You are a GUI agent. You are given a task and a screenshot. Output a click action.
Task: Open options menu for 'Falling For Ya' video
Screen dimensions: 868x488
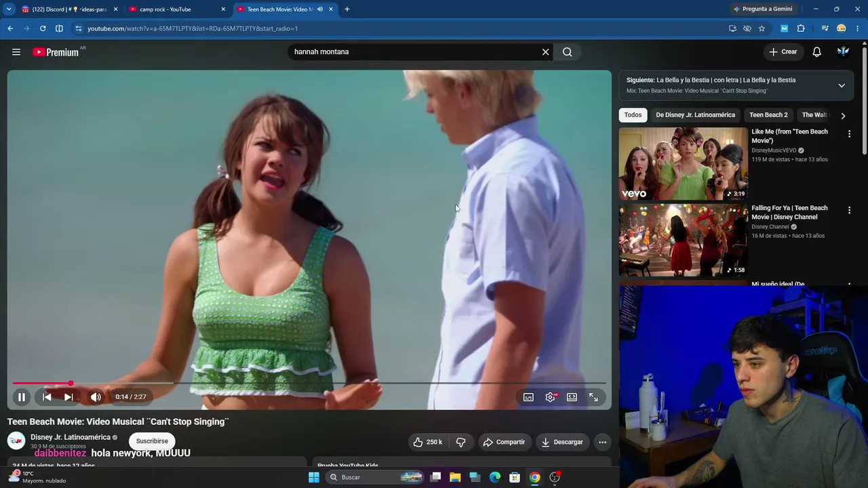pos(849,211)
